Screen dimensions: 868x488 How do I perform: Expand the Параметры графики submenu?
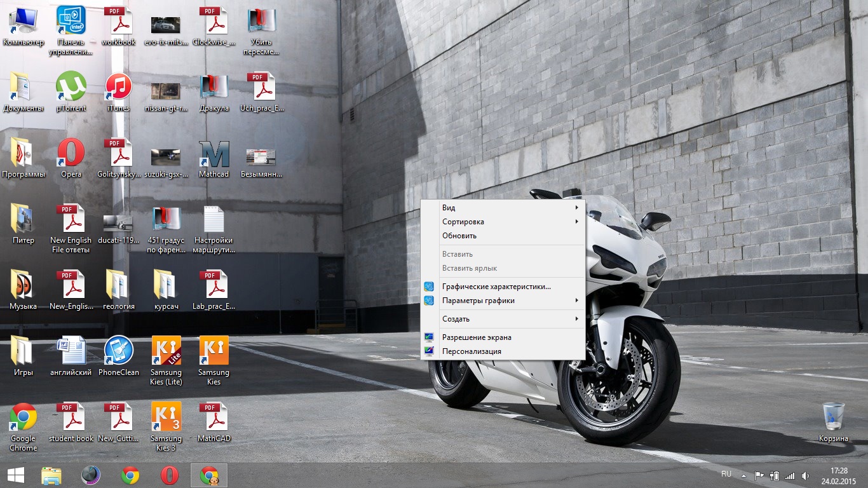coord(503,301)
